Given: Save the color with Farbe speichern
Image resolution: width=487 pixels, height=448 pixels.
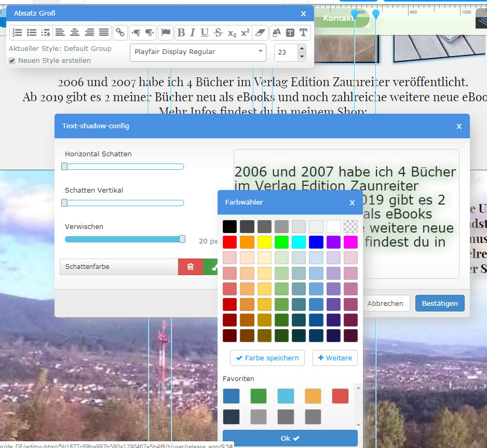Looking at the screenshot, I should pyautogui.click(x=268, y=358).
